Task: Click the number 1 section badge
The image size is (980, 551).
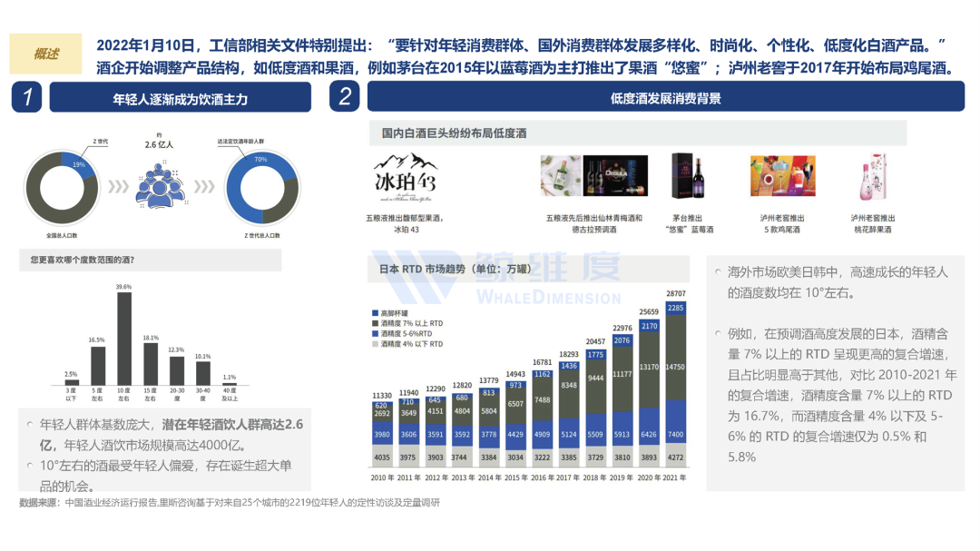Action: pos(26,97)
